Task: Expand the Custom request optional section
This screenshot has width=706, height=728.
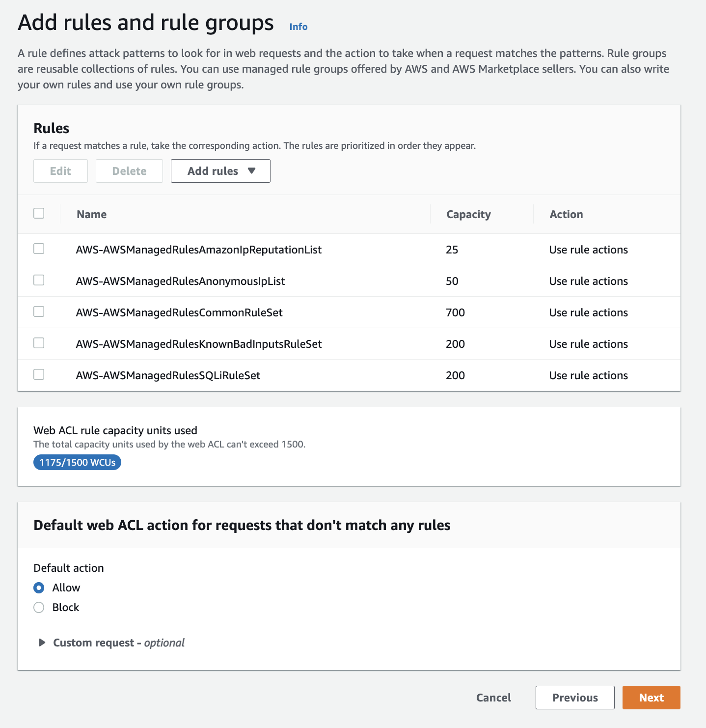Action: pyautogui.click(x=111, y=643)
